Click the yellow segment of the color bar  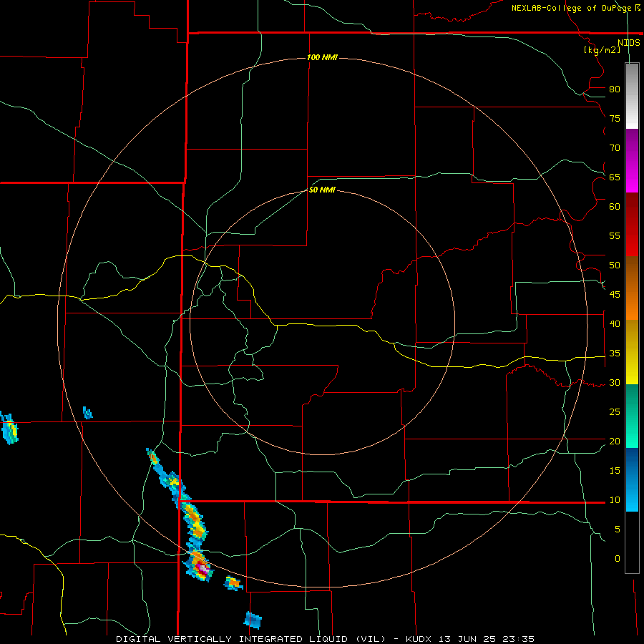click(x=632, y=352)
